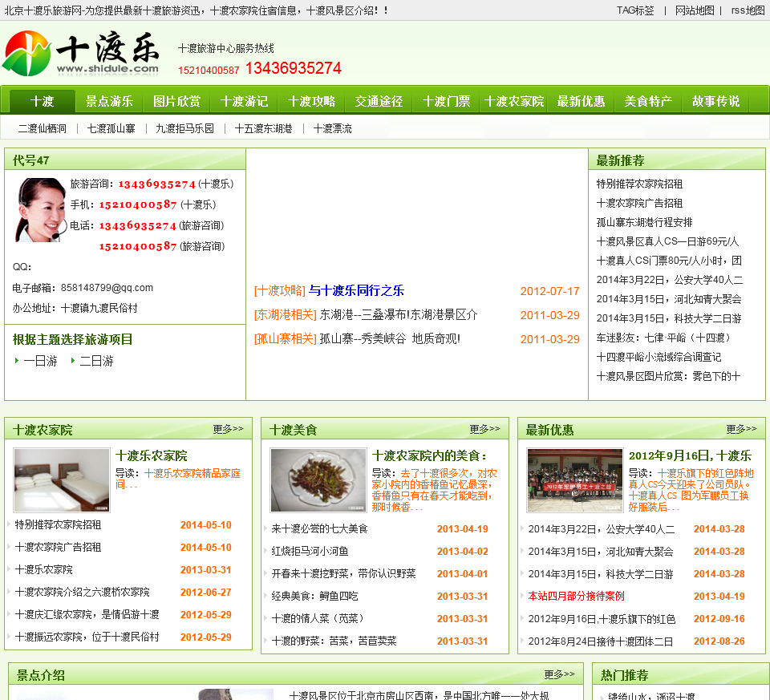Click the green arrow beside 二日游
The image size is (770, 700).
click(73, 361)
